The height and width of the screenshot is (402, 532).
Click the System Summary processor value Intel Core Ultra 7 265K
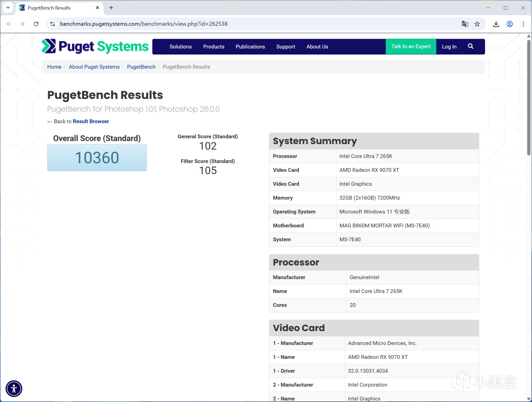pos(366,156)
